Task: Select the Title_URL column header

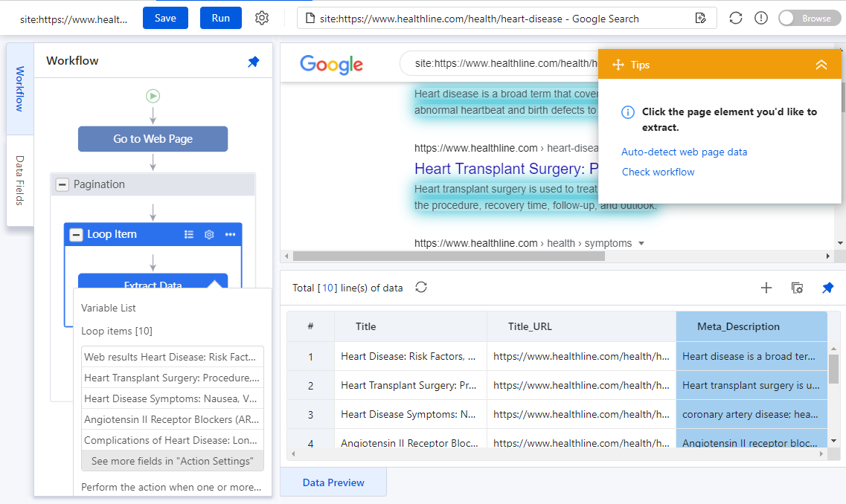Action: (x=582, y=326)
